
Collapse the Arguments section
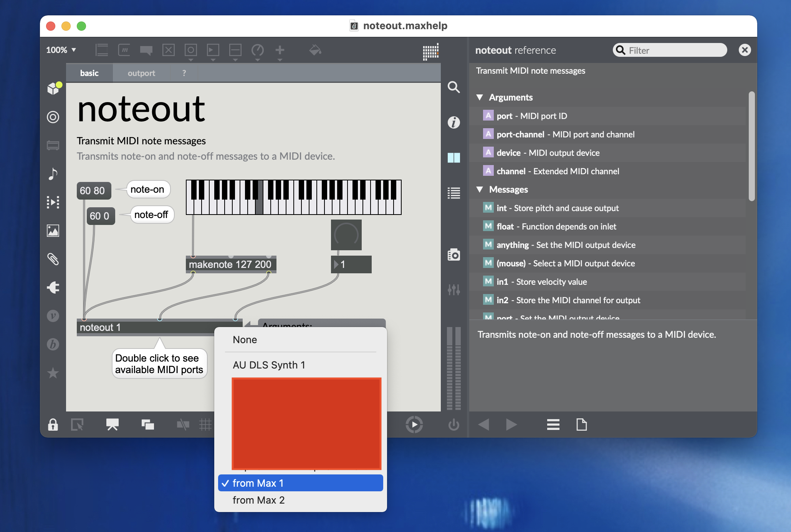[x=480, y=97]
